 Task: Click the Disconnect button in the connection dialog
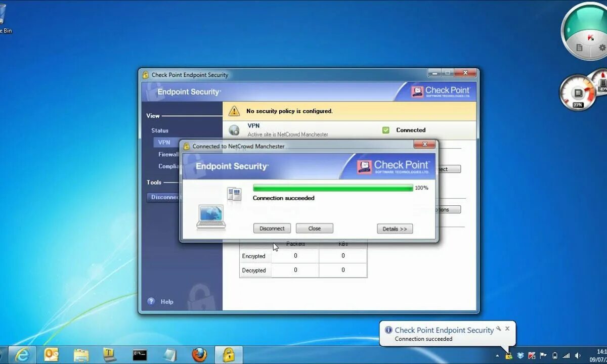coord(272,229)
